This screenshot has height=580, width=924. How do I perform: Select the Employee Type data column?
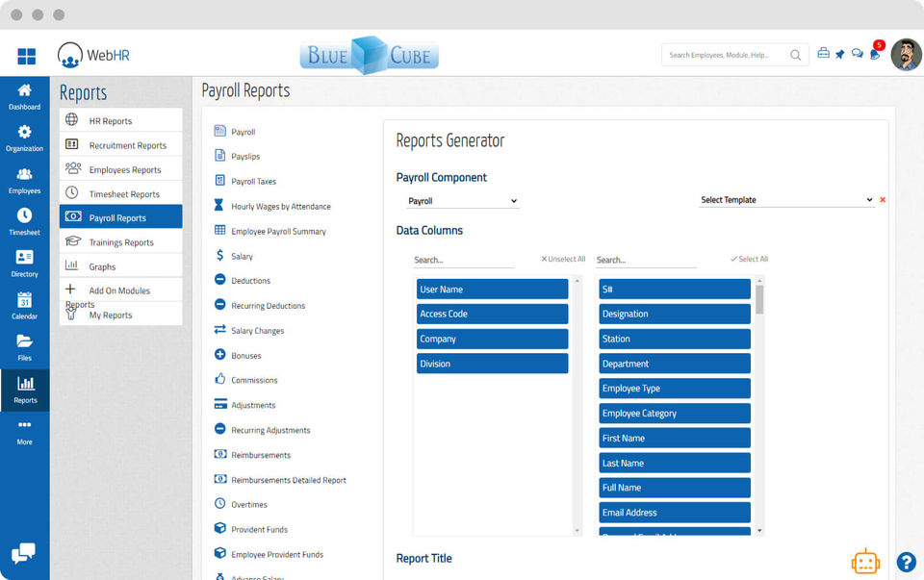675,389
